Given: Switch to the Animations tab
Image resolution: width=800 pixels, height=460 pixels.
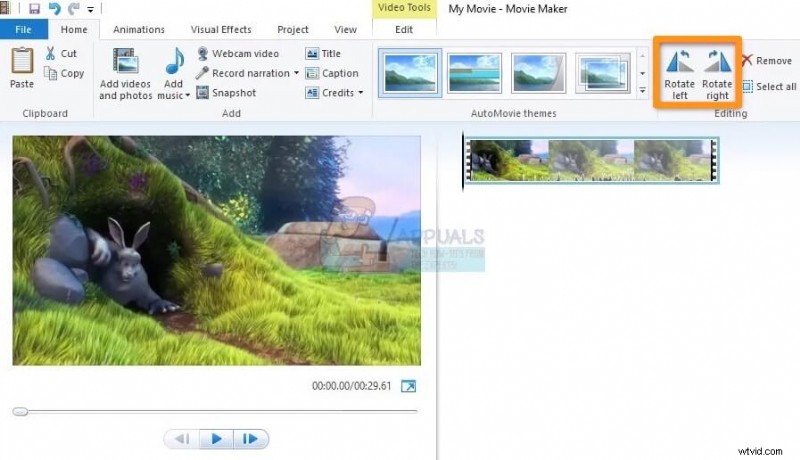Looking at the screenshot, I should click(139, 30).
